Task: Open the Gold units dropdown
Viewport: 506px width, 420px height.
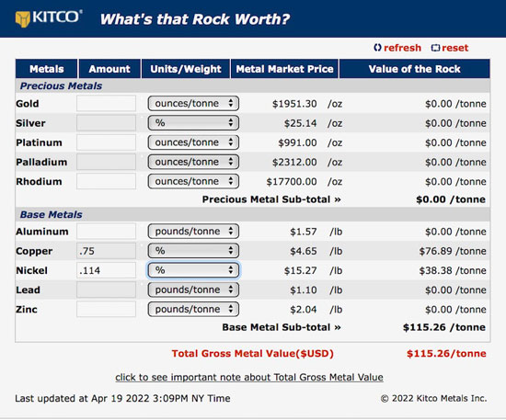Action: pyautogui.click(x=193, y=104)
